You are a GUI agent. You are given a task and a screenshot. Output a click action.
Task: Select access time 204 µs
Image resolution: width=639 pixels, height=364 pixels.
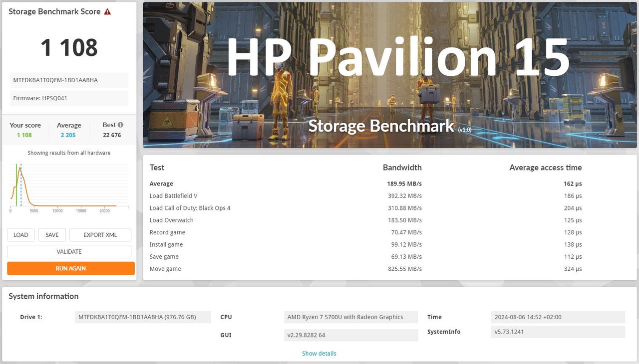coord(573,208)
